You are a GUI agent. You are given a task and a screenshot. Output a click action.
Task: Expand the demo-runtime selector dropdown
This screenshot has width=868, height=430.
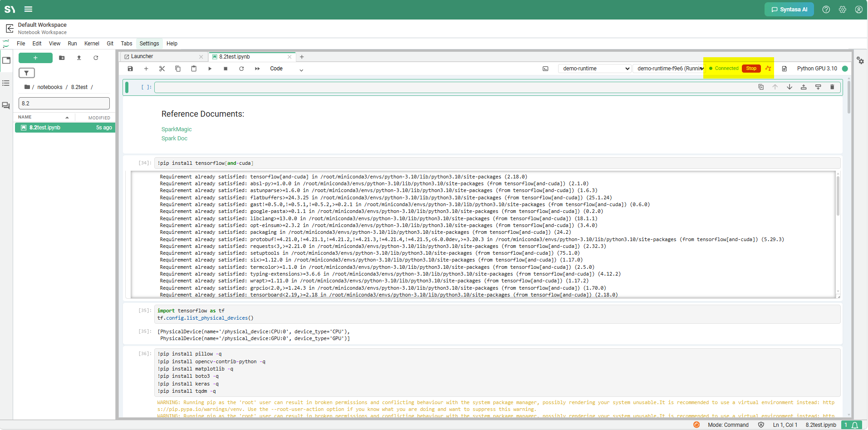[594, 69]
